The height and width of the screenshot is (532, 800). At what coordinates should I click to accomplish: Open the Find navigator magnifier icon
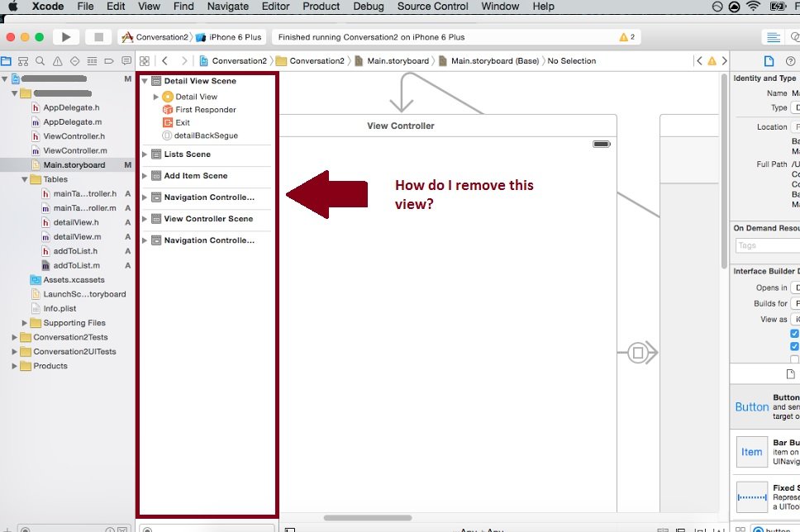tap(40, 61)
